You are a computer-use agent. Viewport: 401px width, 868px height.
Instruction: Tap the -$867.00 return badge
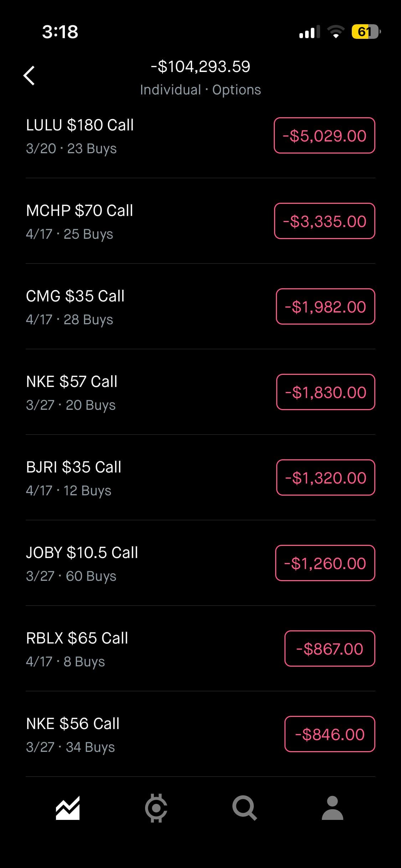tap(330, 649)
